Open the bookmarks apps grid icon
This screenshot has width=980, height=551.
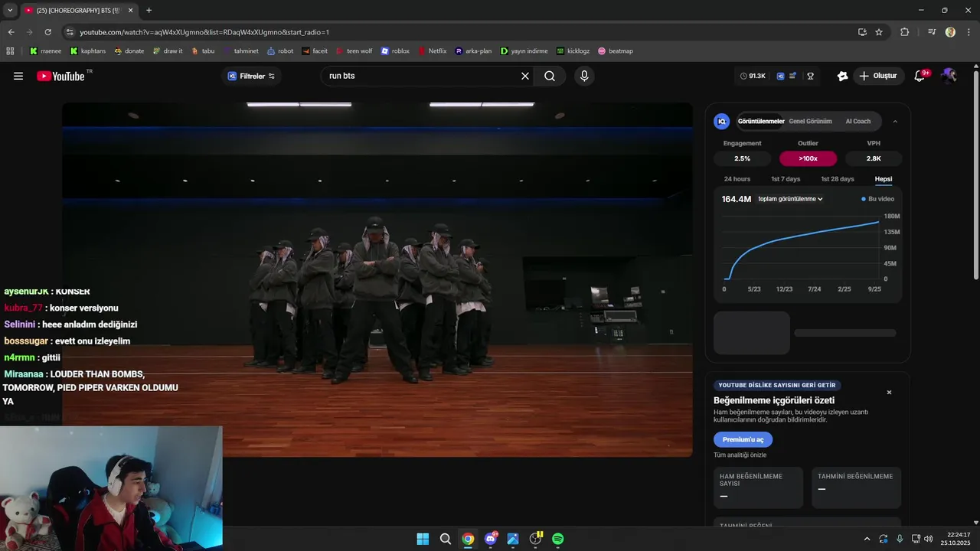10,51
